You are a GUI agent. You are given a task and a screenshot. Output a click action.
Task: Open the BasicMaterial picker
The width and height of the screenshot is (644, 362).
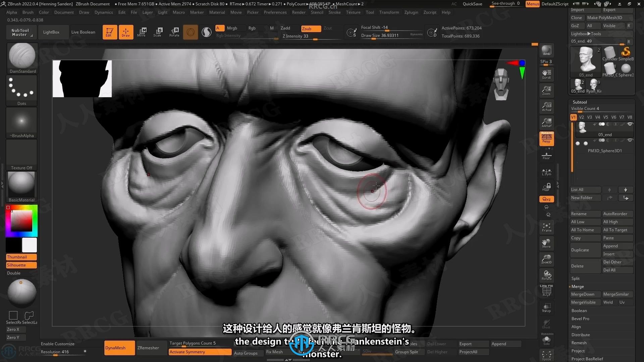click(x=22, y=187)
